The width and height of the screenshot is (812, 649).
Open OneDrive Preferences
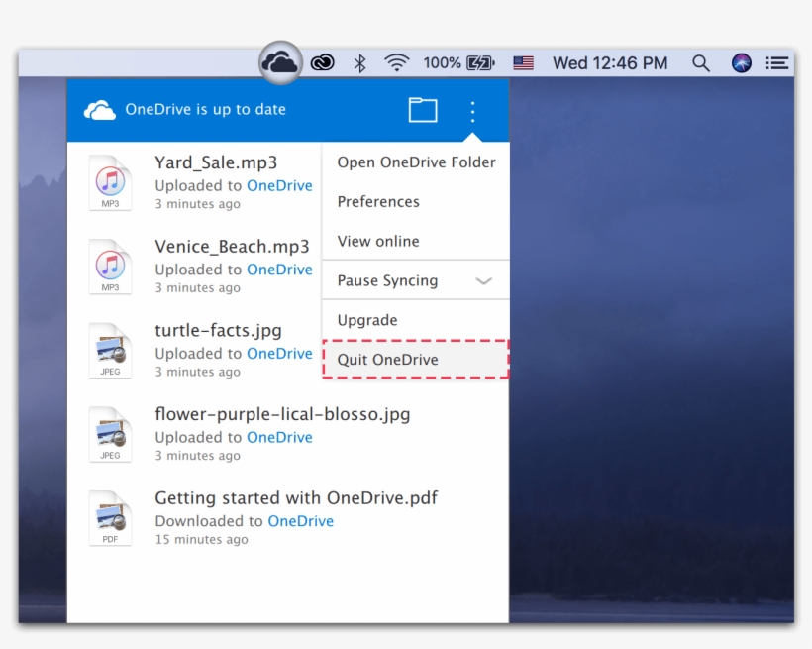[378, 201]
